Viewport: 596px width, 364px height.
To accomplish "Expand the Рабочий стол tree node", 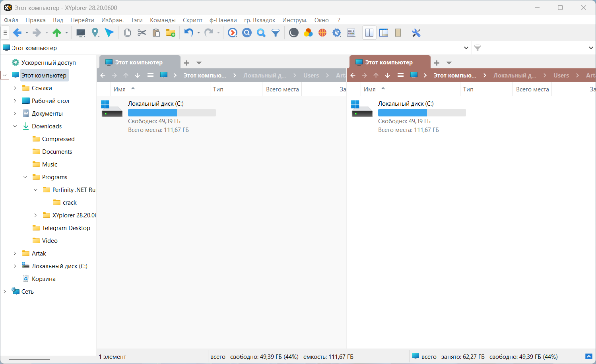I will point(15,101).
